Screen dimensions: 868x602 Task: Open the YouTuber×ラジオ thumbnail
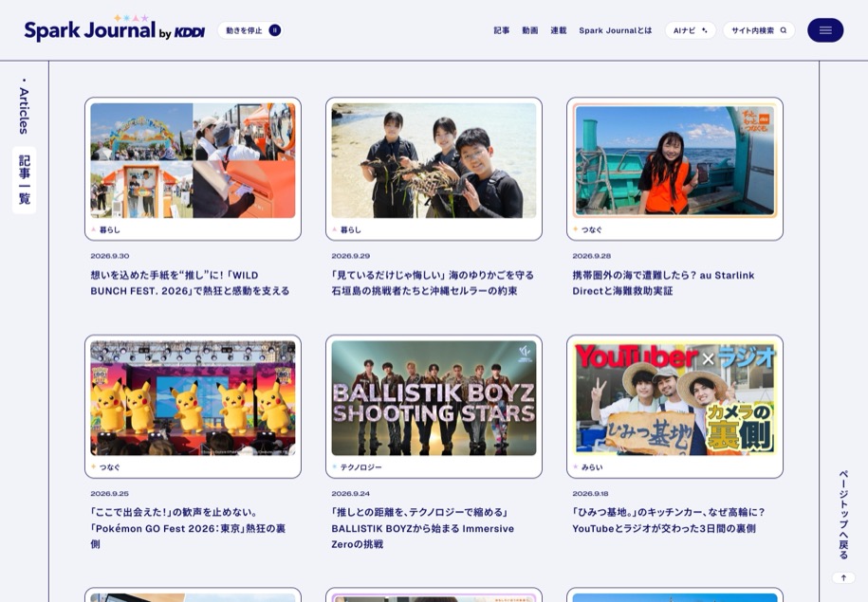[x=674, y=398]
